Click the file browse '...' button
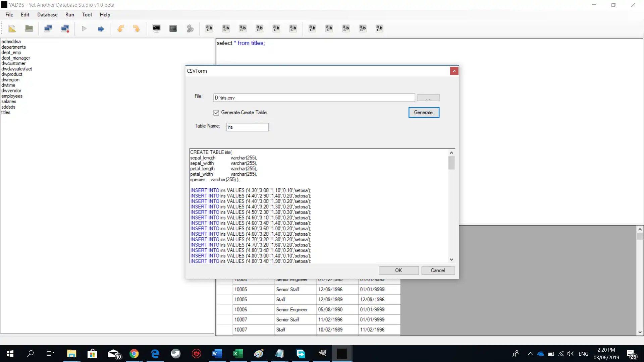The width and height of the screenshot is (644, 362). 428,98
